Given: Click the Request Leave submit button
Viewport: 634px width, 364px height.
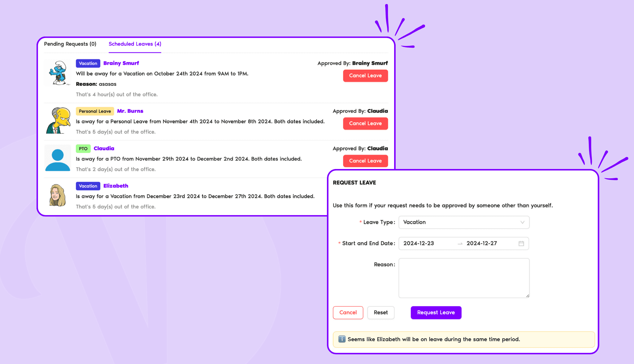Looking at the screenshot, I should pos(436,313).
